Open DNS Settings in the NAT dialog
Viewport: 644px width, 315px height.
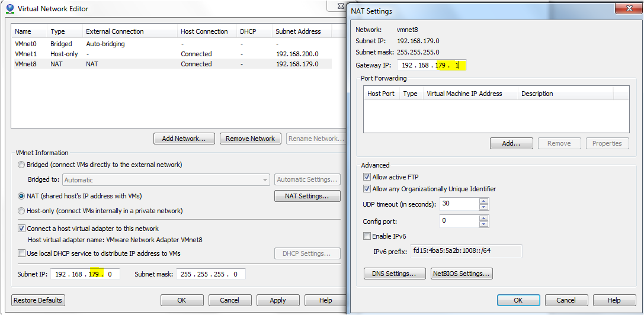tap(395, 274)
